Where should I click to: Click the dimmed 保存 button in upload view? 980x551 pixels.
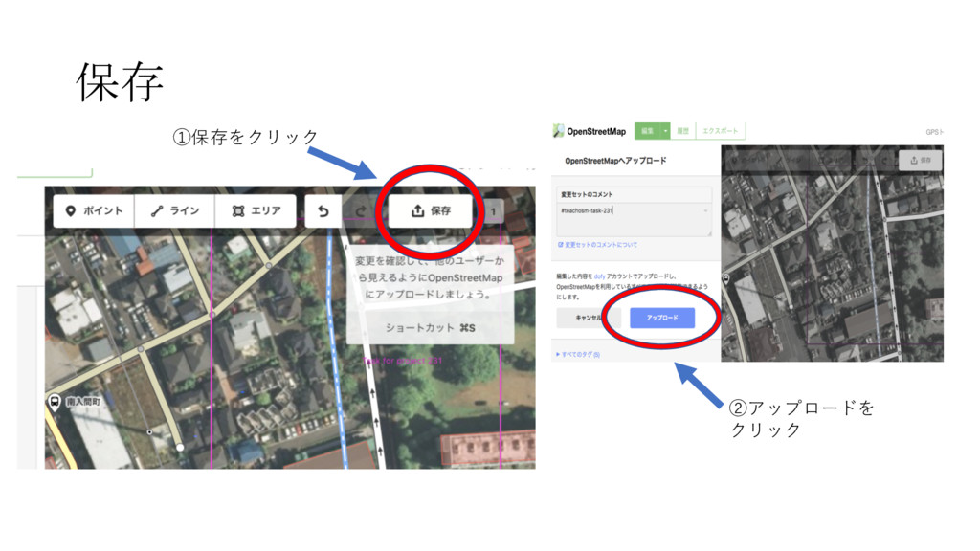pos(921,160)
